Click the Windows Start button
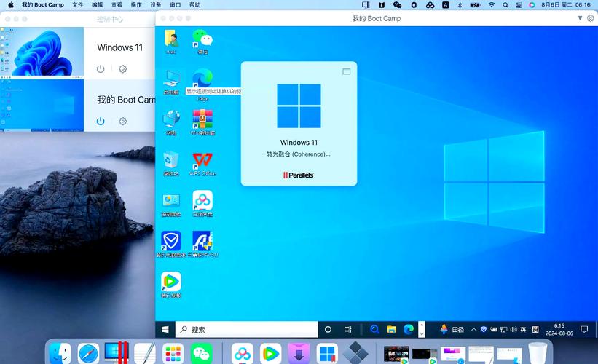598x364 pixels. (165, 329)
